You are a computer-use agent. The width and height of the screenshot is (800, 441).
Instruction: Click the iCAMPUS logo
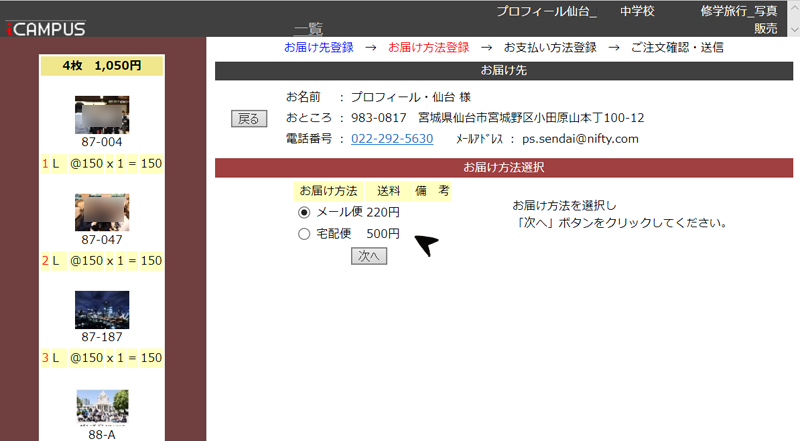45,29
